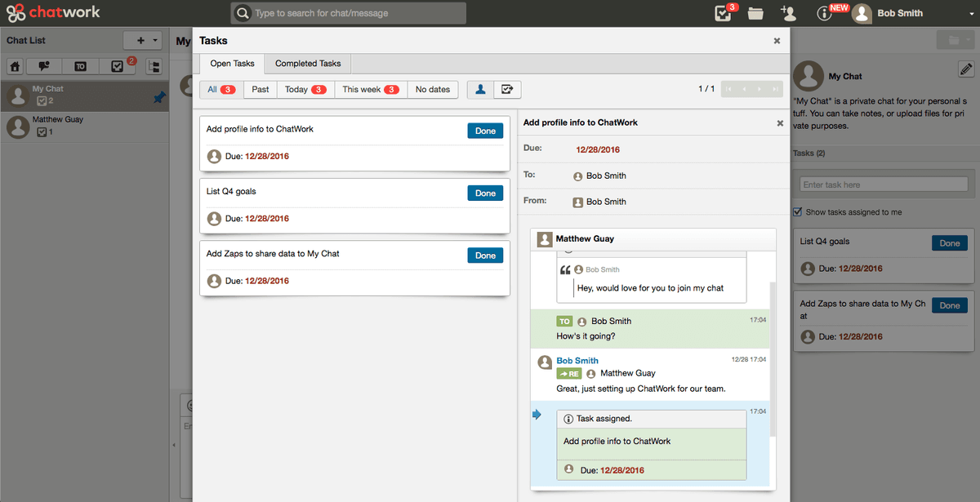Click the message thread scrollbar
Screen dimensions: 980x502
773,359
